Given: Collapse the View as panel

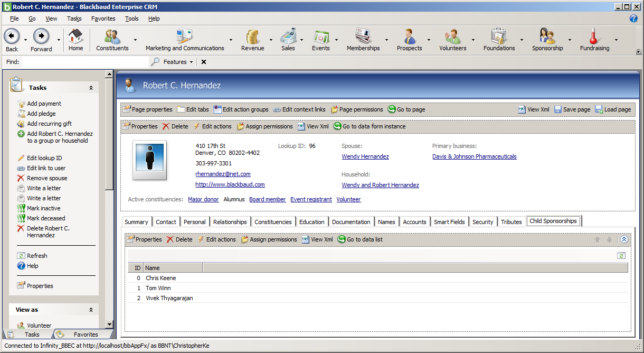Looking at the screenshot, I should coord(91,310).
